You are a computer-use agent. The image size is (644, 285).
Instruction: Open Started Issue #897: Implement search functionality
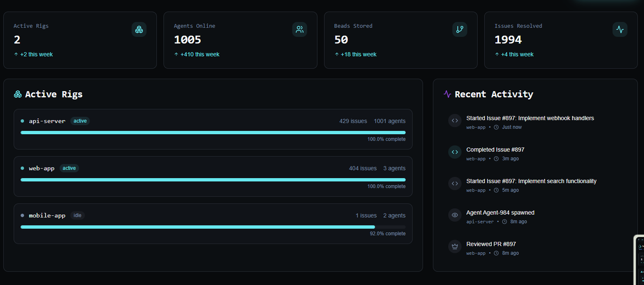531,181
